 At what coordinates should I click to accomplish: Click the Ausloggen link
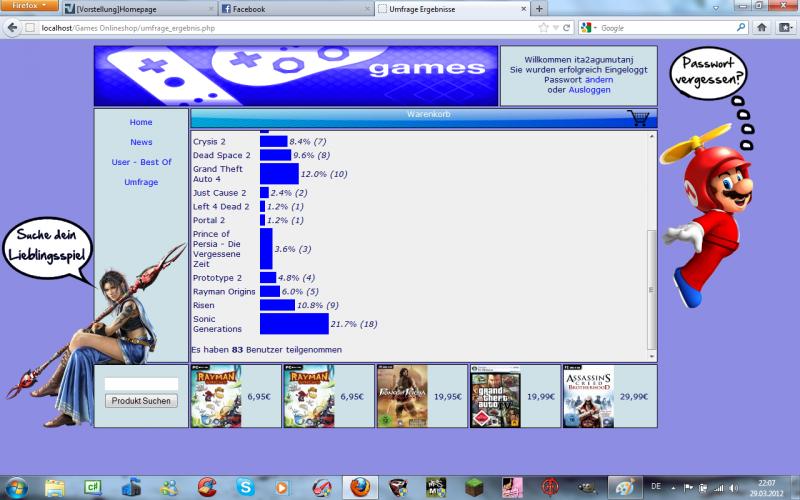589,90
